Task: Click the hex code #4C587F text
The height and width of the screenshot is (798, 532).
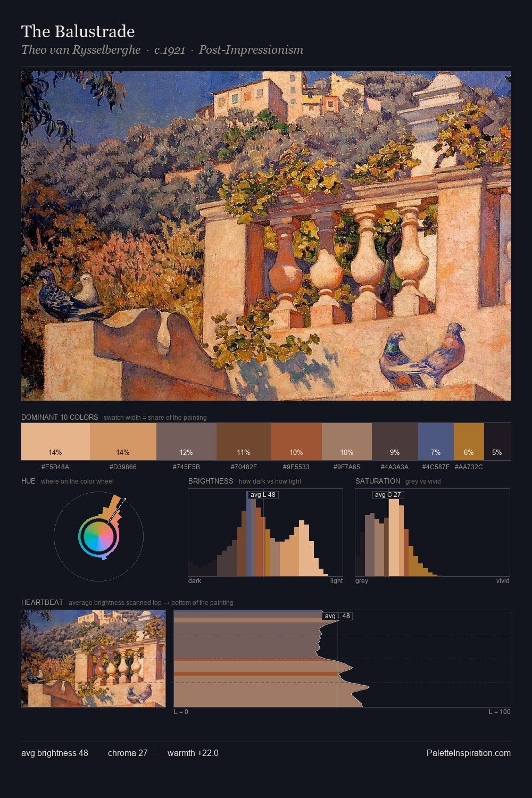Action: click(x=436, y=467)
